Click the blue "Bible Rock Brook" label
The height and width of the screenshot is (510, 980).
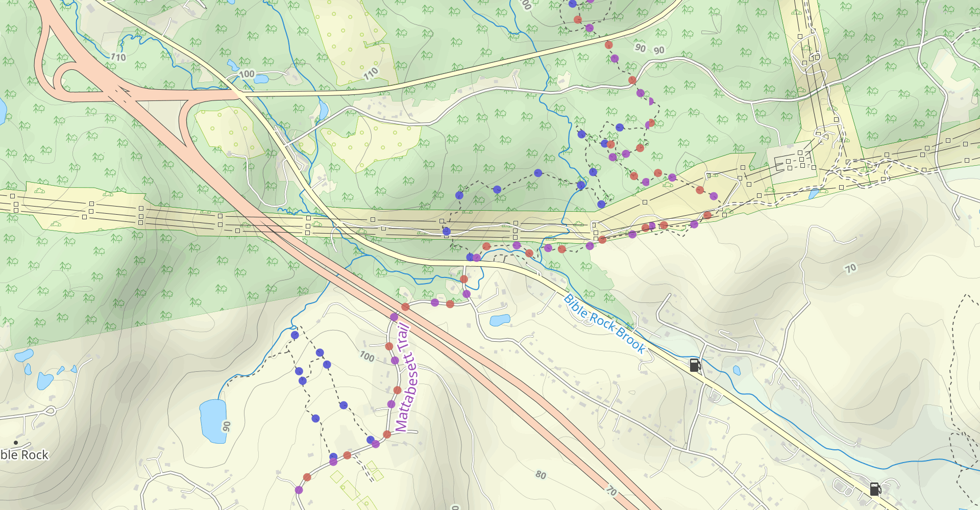click(605, 324)
